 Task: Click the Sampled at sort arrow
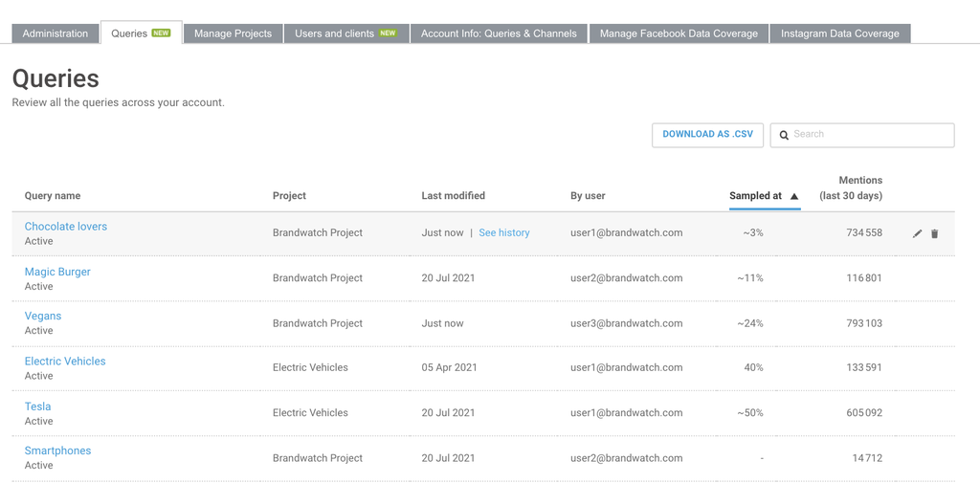click(794, 196)
